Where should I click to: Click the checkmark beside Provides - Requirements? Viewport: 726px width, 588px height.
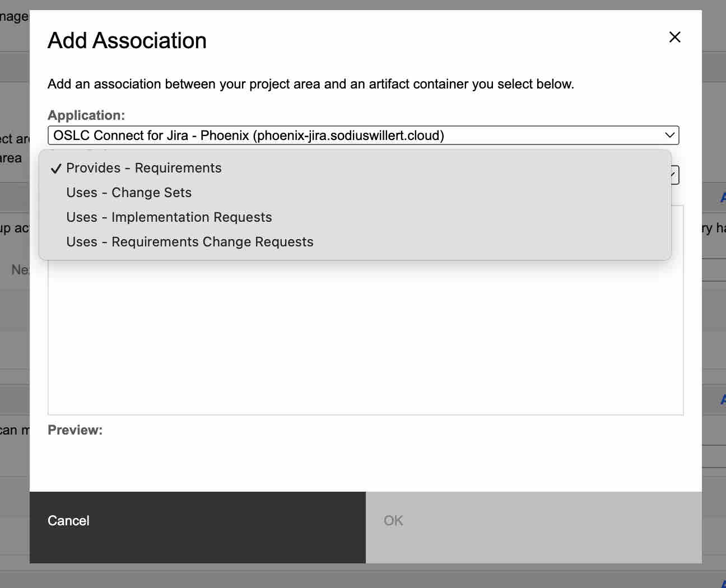[55, 169]
